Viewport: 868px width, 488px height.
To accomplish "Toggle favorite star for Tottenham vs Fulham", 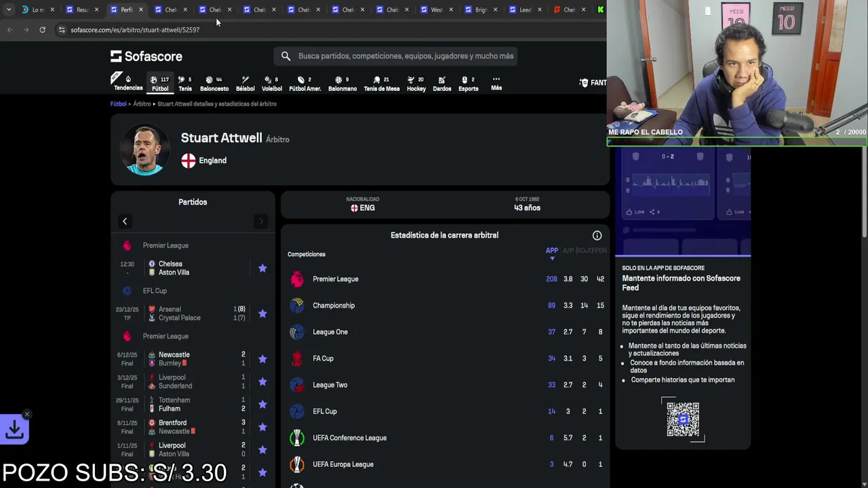I will (x=262, y=405).
